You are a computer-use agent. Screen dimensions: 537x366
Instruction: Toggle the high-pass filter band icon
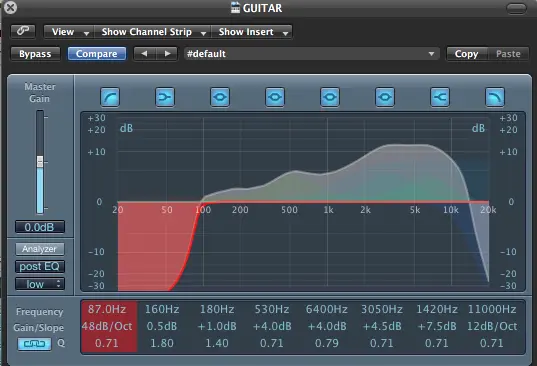click(110, 98)
